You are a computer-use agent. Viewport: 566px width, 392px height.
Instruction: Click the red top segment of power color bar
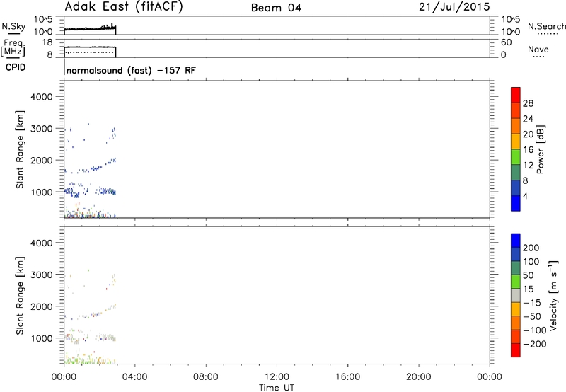516,95
